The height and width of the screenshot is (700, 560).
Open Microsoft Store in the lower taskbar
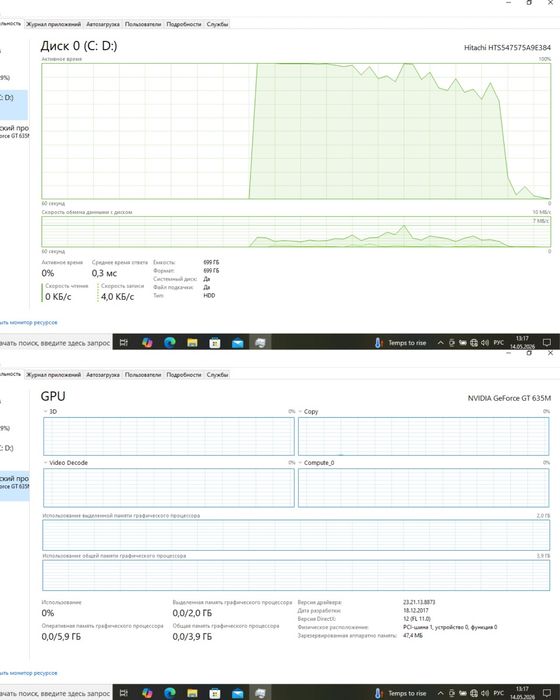click(215, 693)
